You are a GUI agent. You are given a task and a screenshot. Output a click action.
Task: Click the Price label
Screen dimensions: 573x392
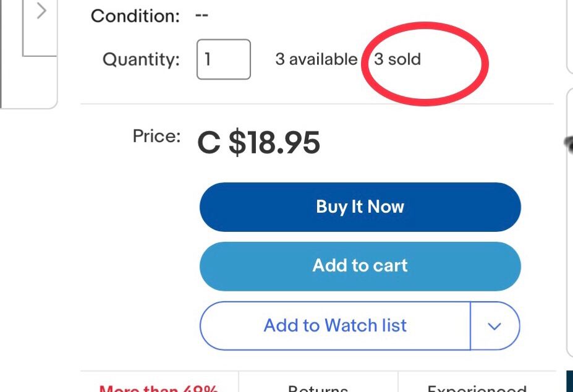click(x=156, y=136)
